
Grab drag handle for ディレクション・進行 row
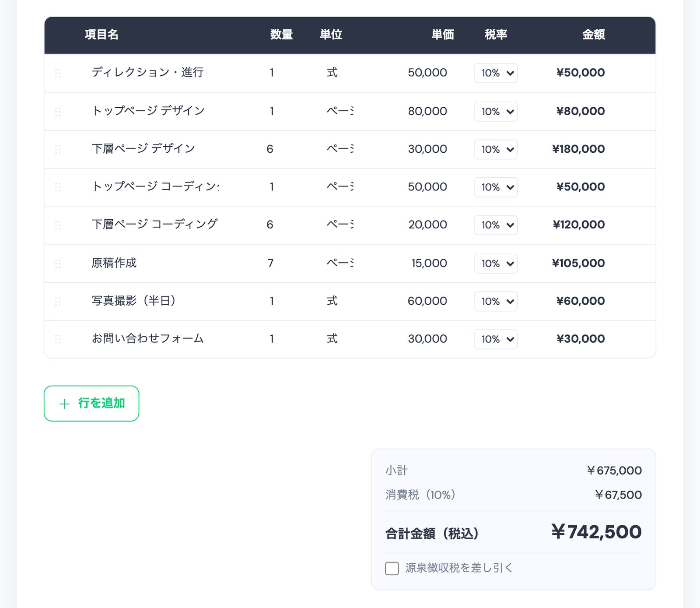58,73
